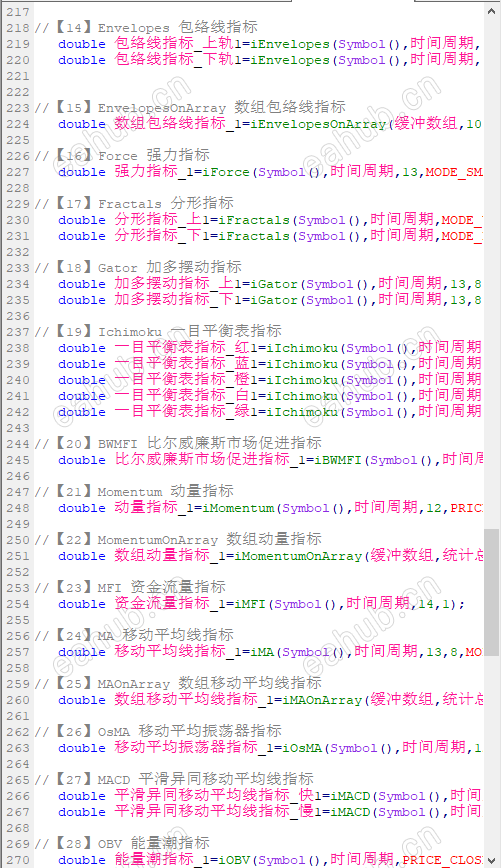502x868 pixels.
Task: Click comment '【21】Momentum 动量指标'
Action: (134, 492)
